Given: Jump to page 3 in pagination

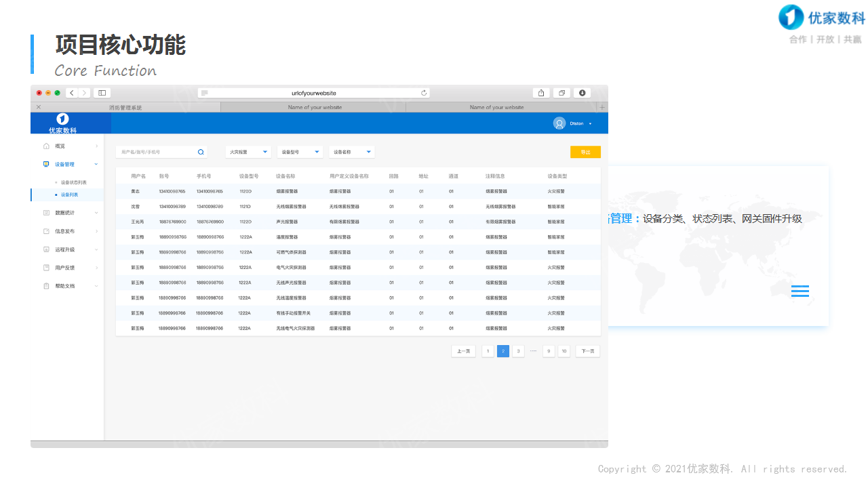Looking at the screenshot, I should (x=518, y=351).
